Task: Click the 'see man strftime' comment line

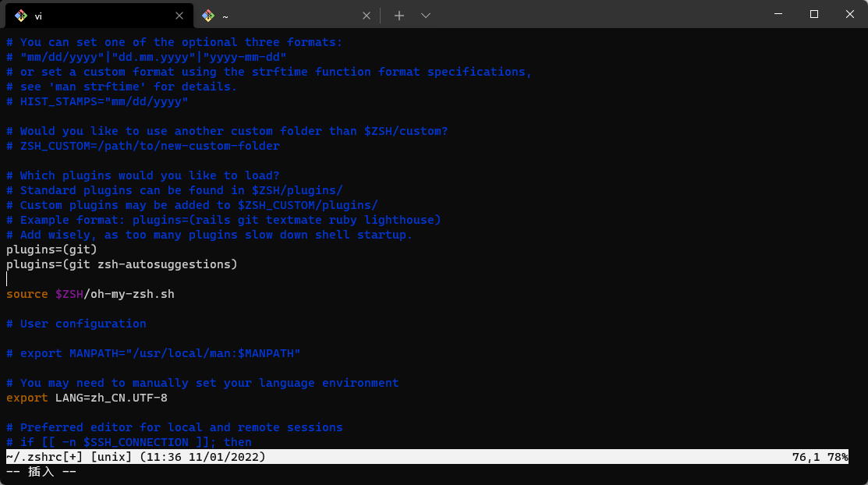Action: pyautogui.click(x=122, y=87)
